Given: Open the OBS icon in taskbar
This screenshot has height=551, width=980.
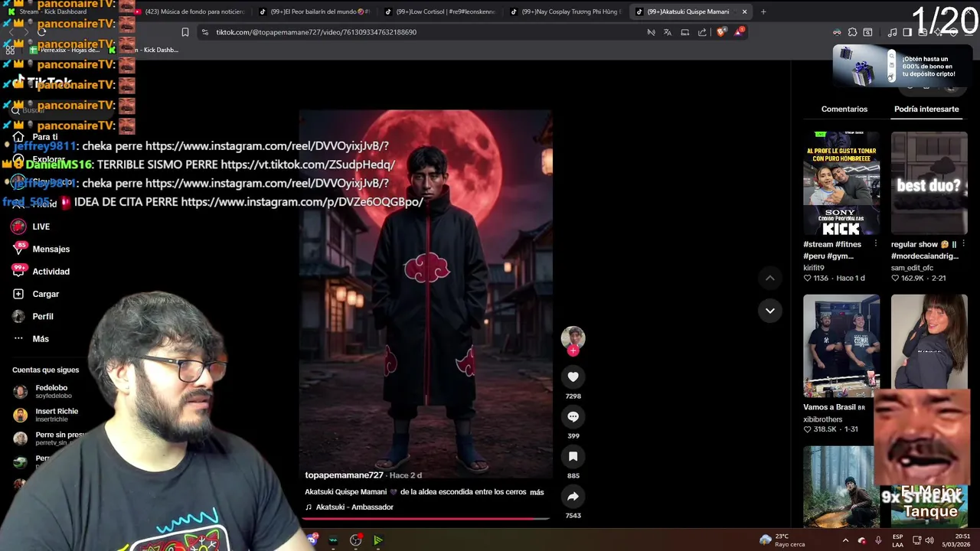Looking at the screenshot, I should (356, 540).
